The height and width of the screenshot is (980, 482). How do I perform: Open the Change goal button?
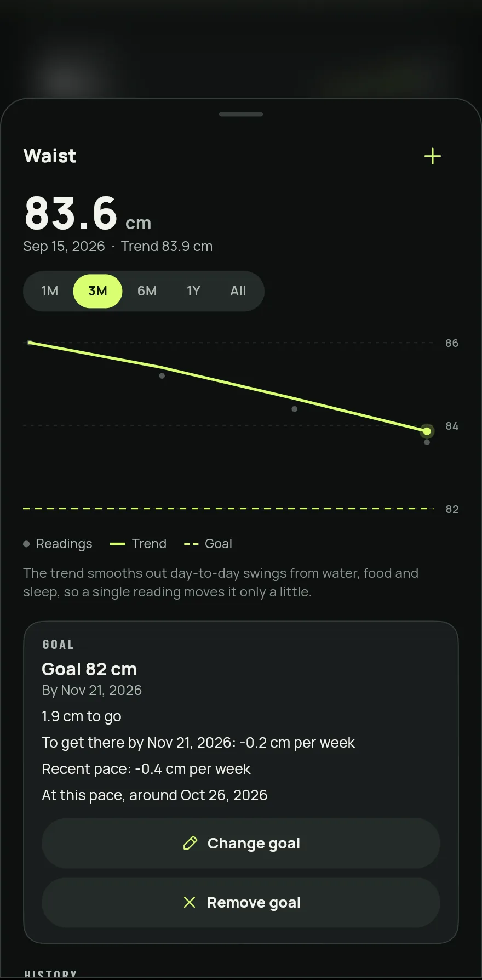pos(241,843)
